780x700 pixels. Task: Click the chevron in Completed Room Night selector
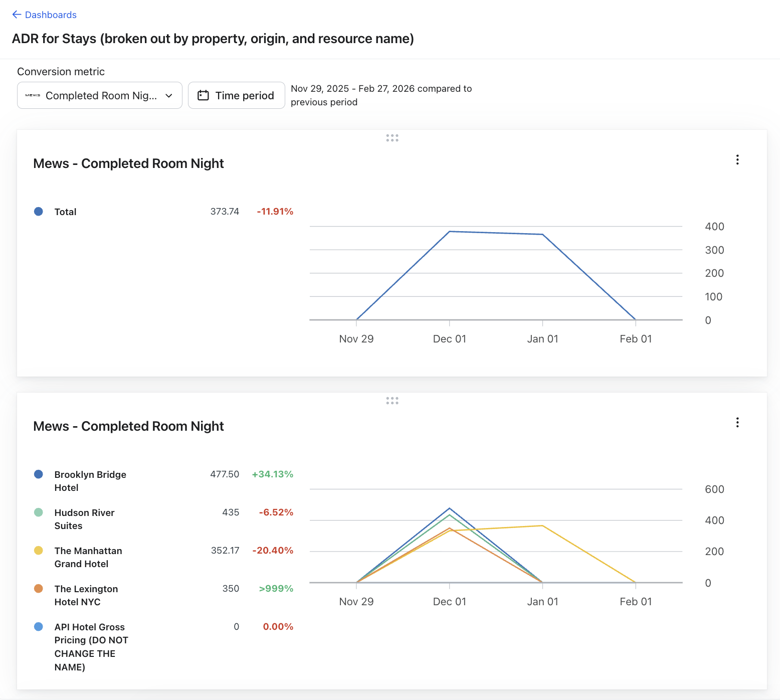(169, 95)
